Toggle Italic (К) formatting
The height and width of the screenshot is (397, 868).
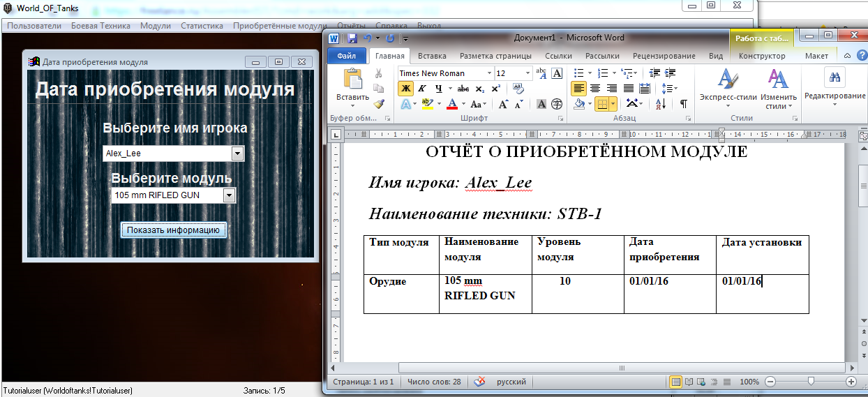pos(421,89)
